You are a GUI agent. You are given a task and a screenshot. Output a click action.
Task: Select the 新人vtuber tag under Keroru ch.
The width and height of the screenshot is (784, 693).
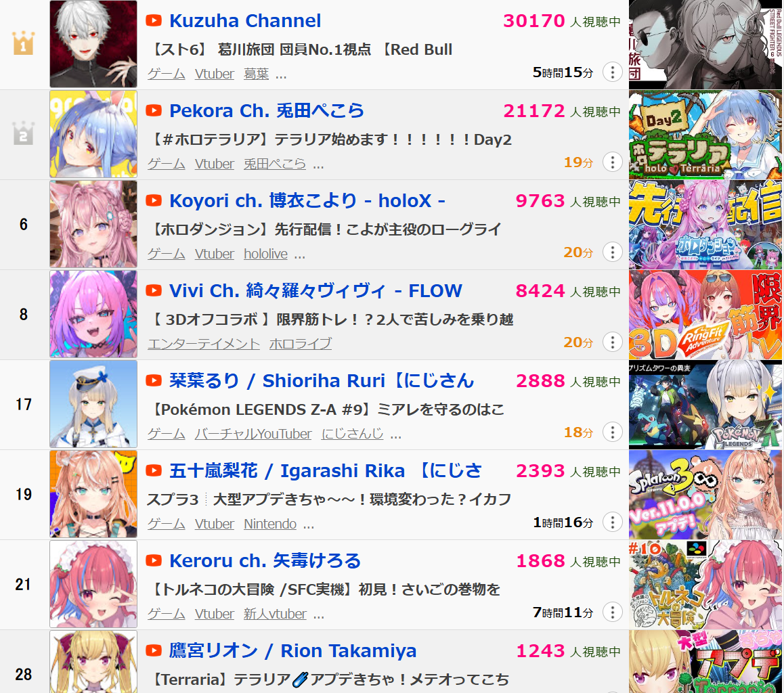pyautogui.click(x=275, y=614)
